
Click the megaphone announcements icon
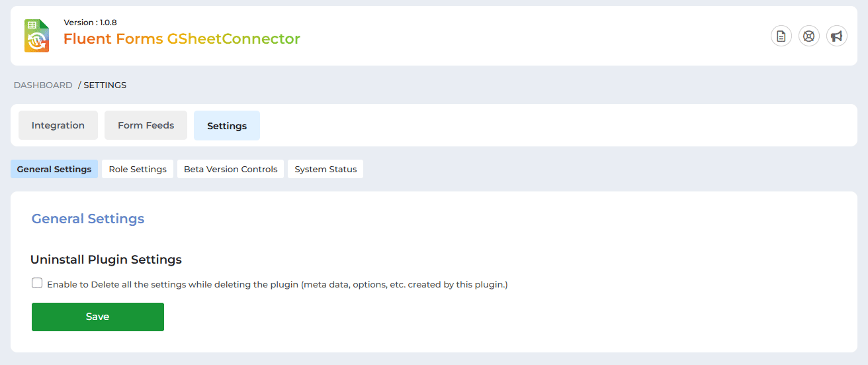(x=837, y=36)
